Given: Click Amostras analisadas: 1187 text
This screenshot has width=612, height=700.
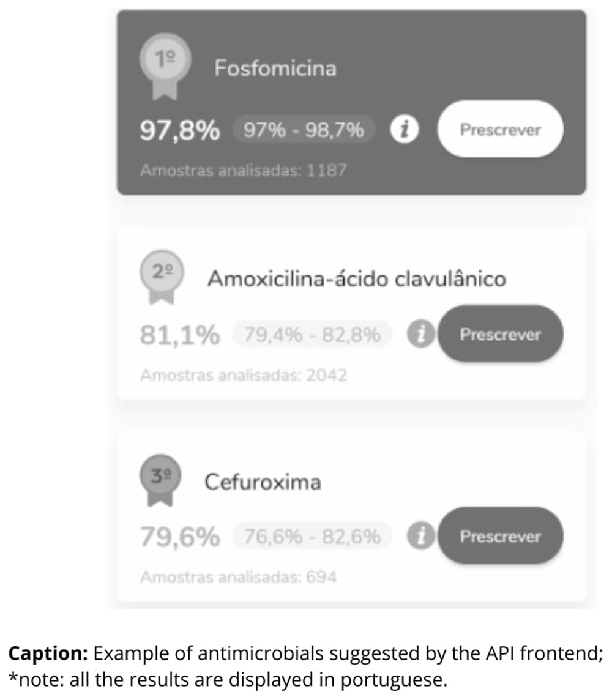Looking at the screenshot, I should tap(244, 170).
